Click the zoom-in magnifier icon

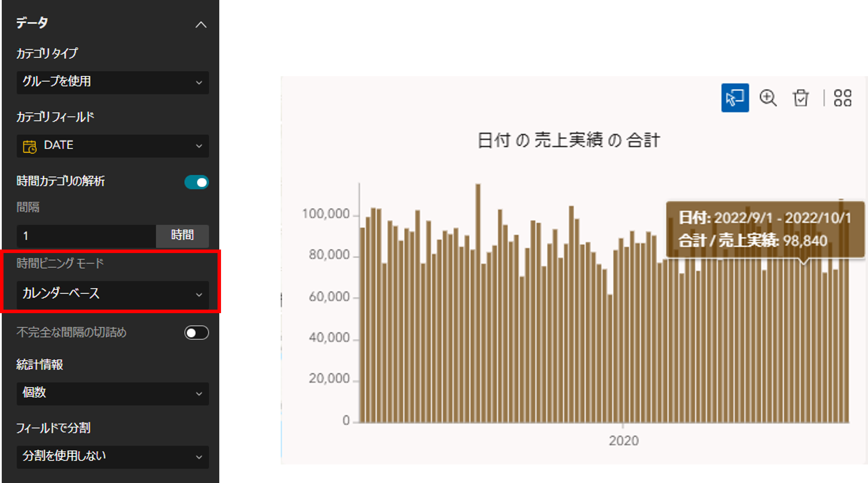pyautogui.click(x=768, y=98)
